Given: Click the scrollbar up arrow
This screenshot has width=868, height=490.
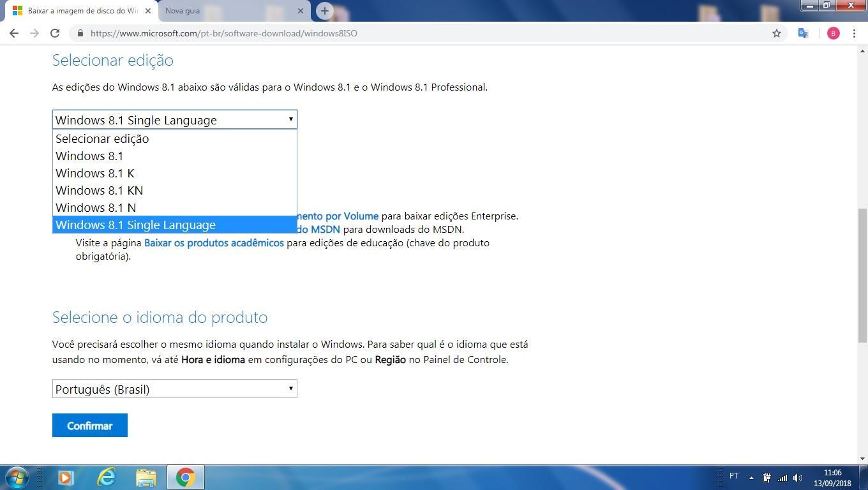Looking at the screenshot, I should (x=862, y=50).
